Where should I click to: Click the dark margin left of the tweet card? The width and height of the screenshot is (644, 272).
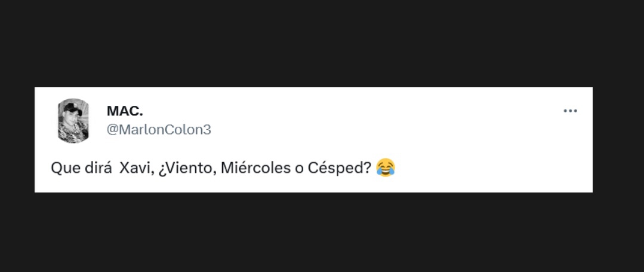(17, 140)
